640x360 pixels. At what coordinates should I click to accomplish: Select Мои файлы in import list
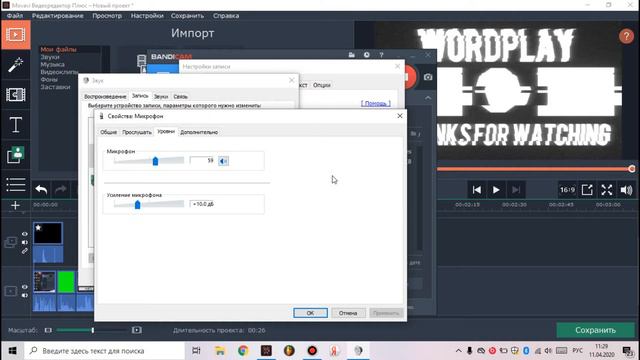pos(58,49)
